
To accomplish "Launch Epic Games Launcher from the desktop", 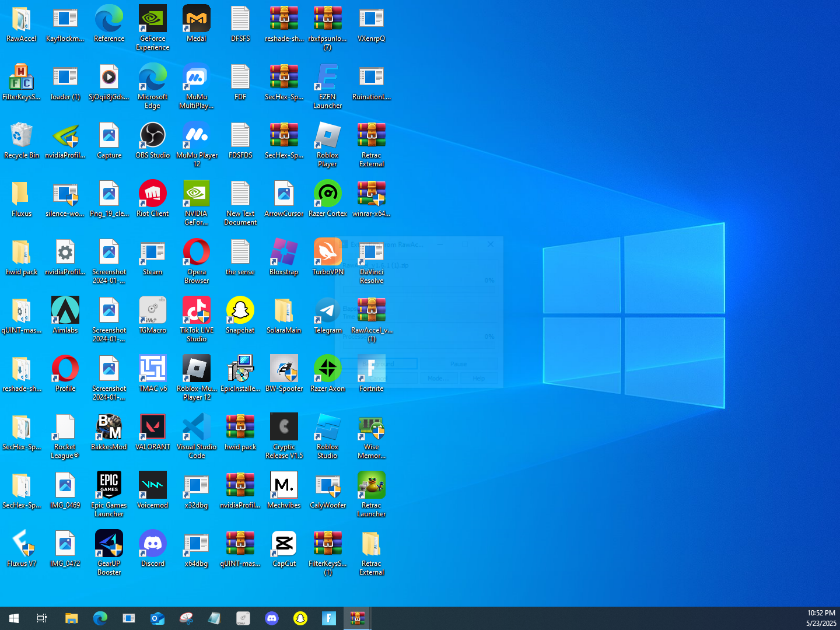I will (x=109, y=486).
